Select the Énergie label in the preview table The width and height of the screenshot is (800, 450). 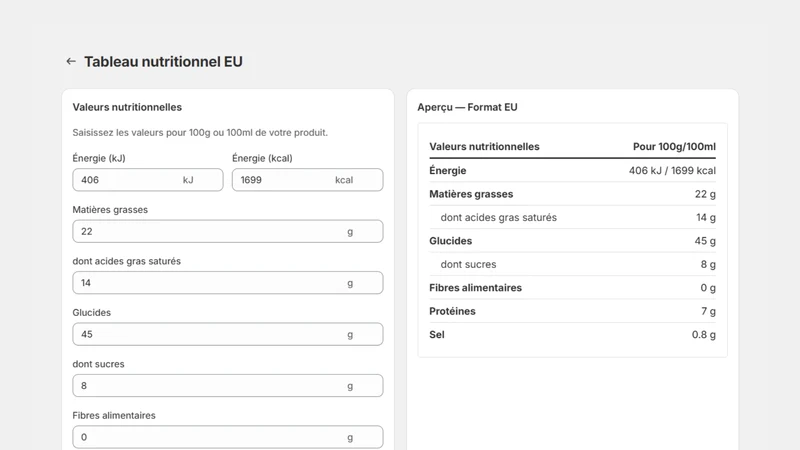point(447,170)
